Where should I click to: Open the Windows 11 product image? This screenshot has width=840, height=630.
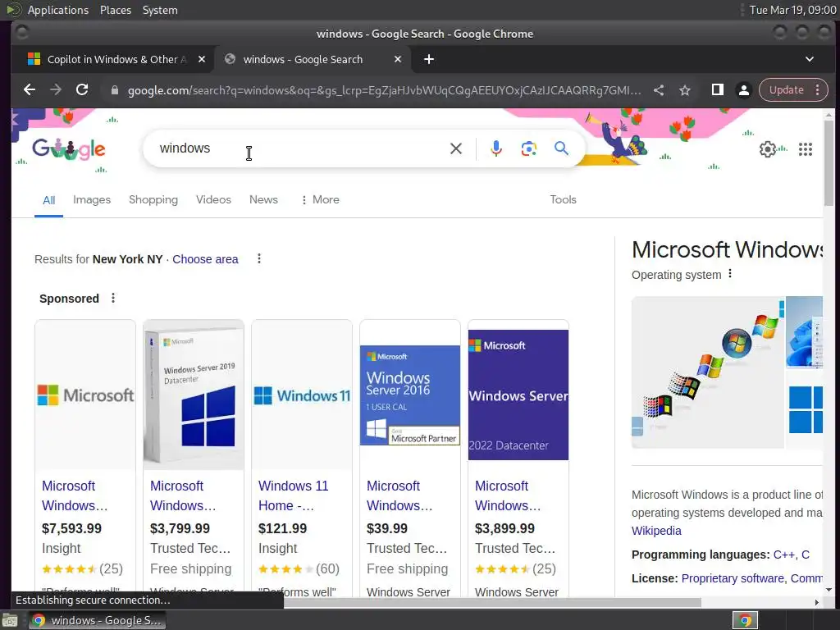[x=302, y=395]
